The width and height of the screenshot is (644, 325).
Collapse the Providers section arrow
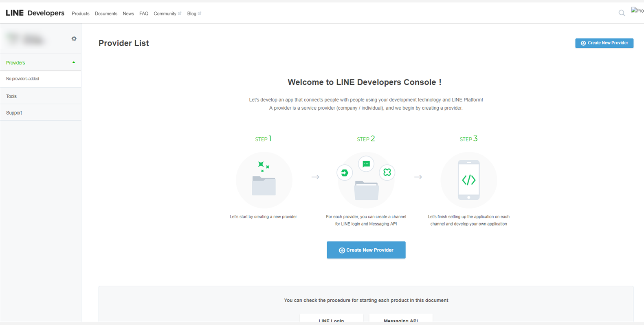pos(74,62)
